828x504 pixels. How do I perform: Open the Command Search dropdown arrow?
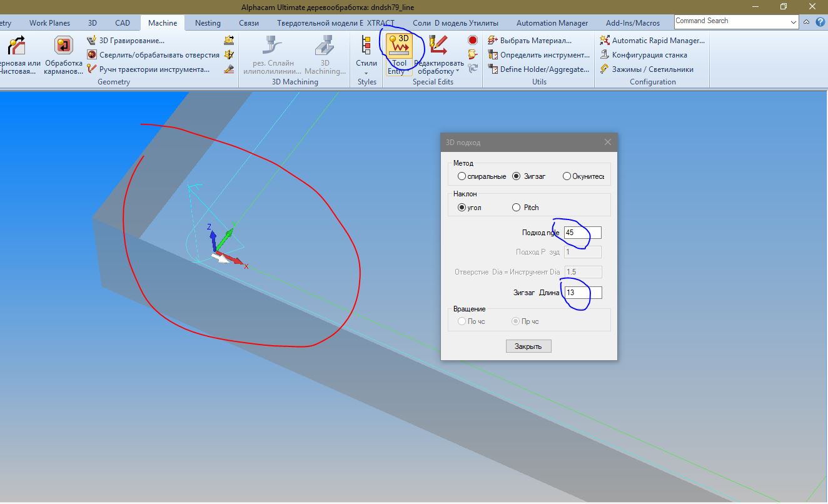793,22
